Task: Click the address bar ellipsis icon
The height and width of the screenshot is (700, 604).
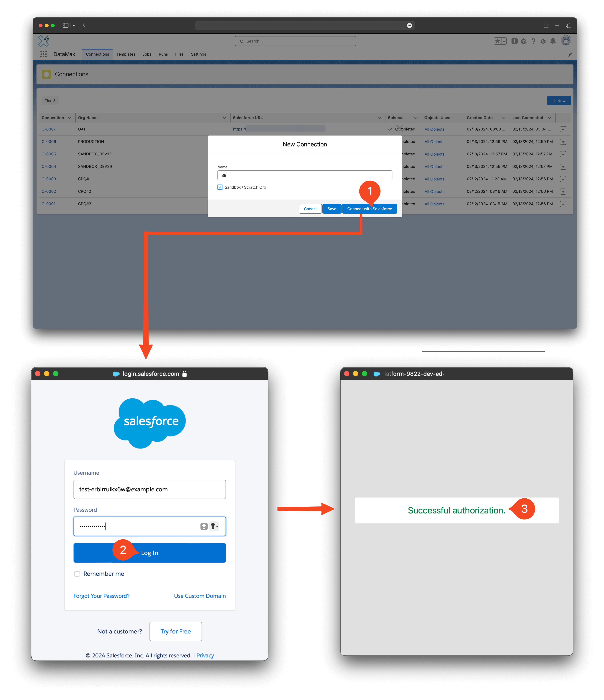Action: click(x=409, y=26)
